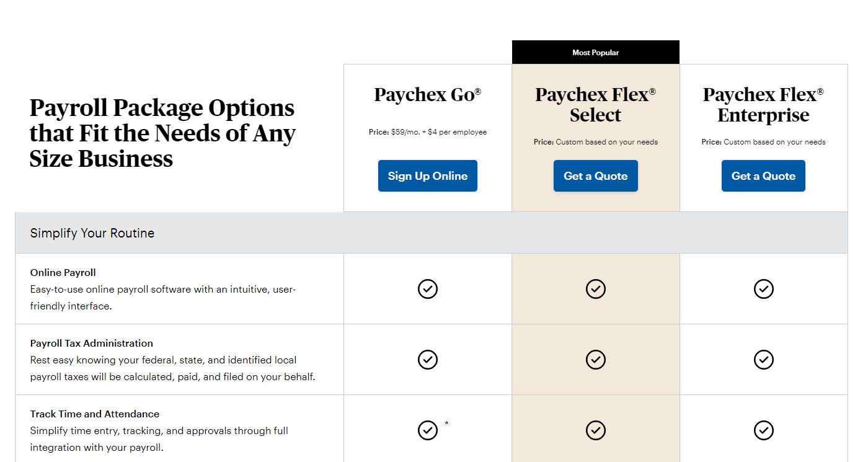The height and width of the screenshot is (462, 868).
Task: Click the Paychex Flex Enterprise heading
Action: tap(764, 105)
